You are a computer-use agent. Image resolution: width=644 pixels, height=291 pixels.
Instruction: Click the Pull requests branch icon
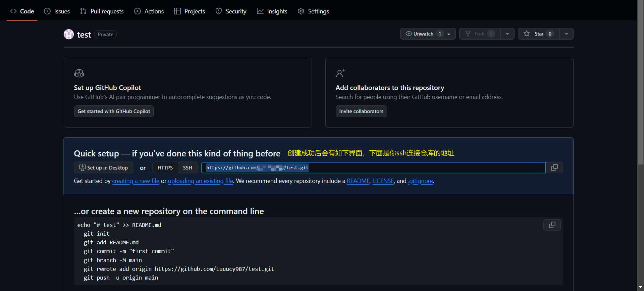pyautogui.click(x=83, y=11)
